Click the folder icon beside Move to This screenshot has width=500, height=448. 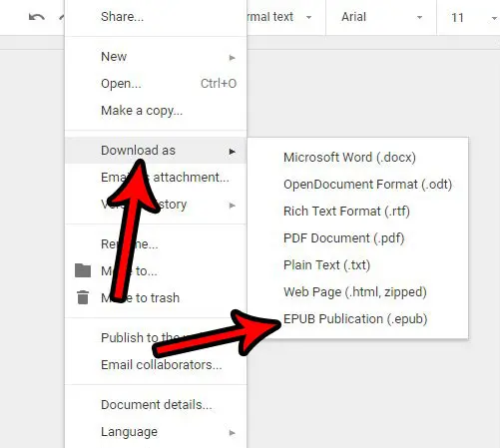(83, 270)
